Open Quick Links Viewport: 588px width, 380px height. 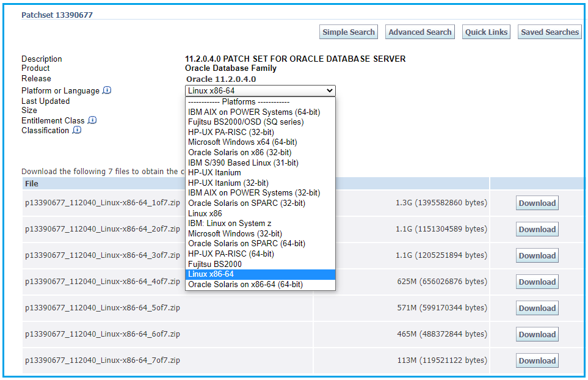point(486,32)
